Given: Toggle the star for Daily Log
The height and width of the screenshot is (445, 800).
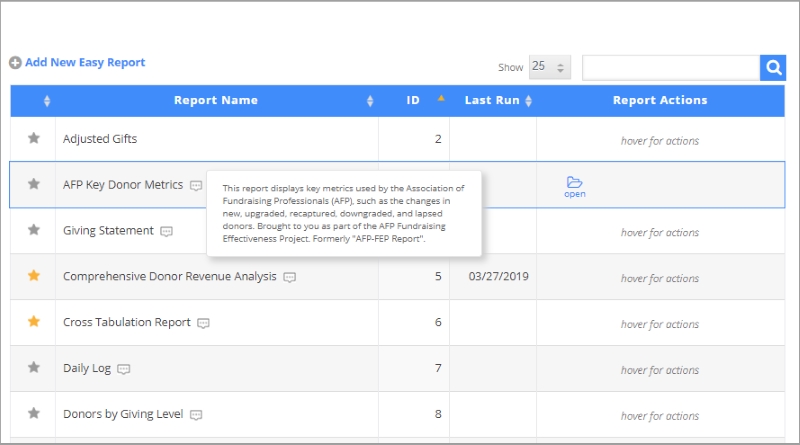Looking at the screenshot, I should click(x=34, y=367).
